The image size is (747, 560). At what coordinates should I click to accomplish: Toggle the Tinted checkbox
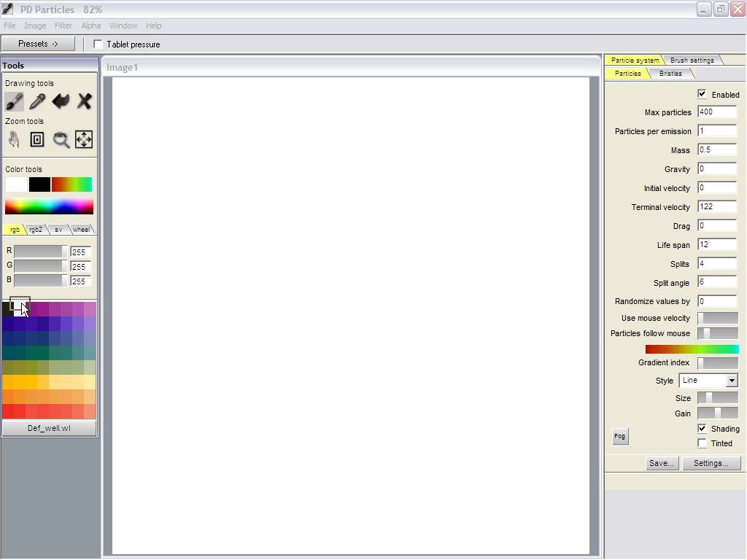tap(702, 443)
